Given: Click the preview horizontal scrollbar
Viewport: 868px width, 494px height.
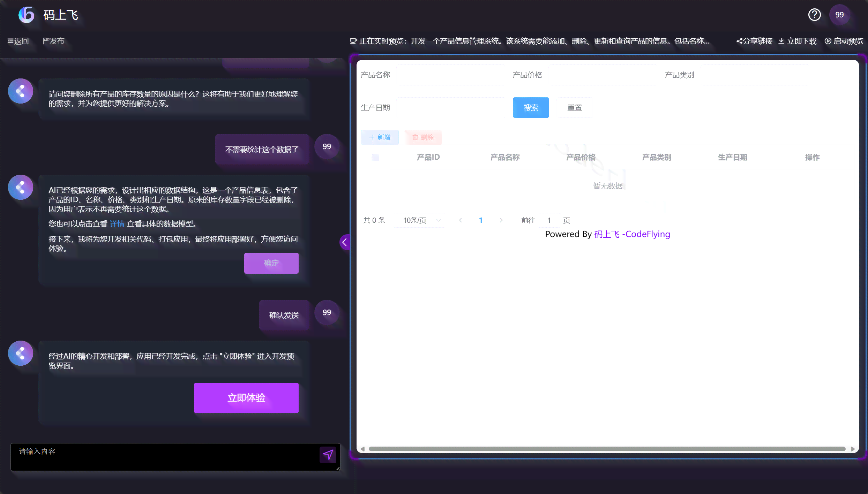Looking at the screenshot, I should pyautogui.click(x=607, y=449).
